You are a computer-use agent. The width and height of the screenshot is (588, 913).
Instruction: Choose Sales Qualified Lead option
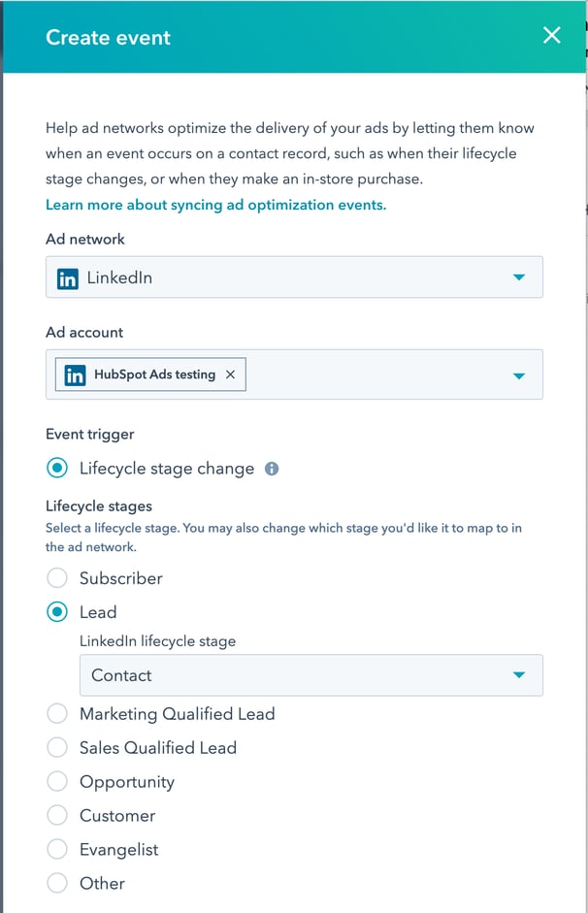(x=58, y=748)
